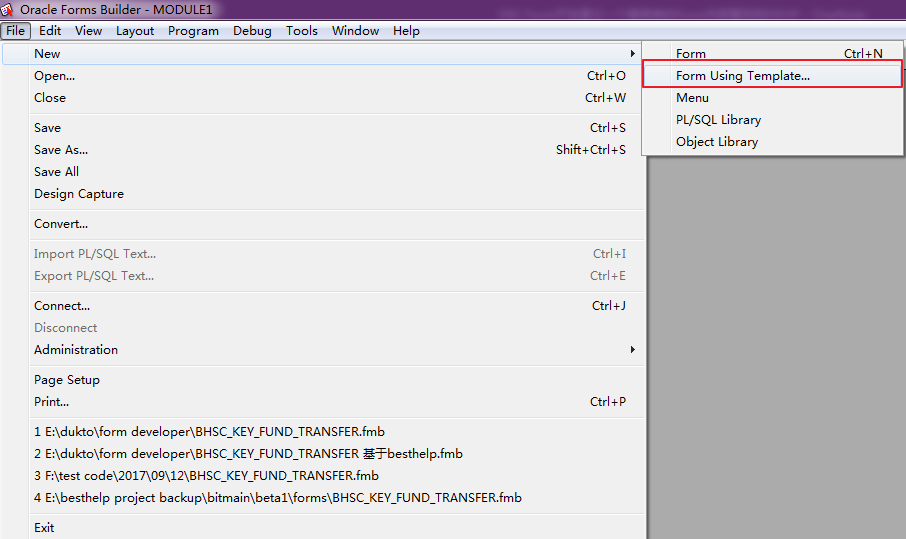Open the Program menu
906x539 pixels.
click(x=194, y=31)
